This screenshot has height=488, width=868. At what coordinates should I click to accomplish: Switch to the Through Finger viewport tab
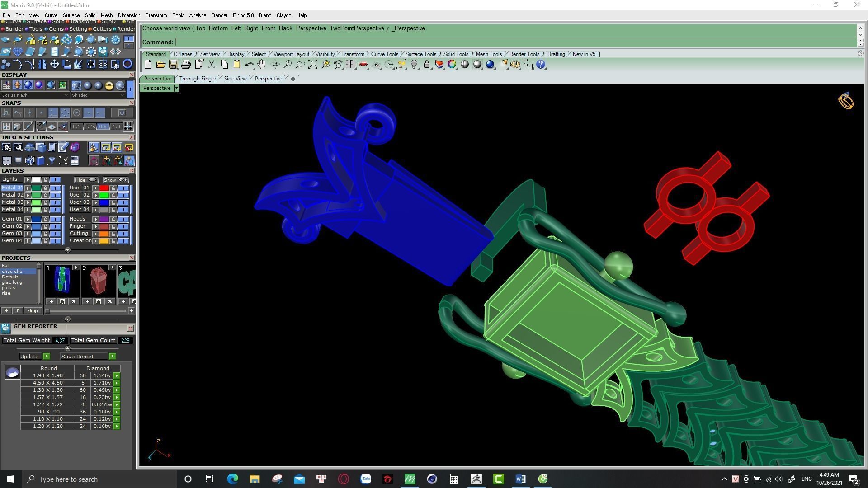(198, 79)
